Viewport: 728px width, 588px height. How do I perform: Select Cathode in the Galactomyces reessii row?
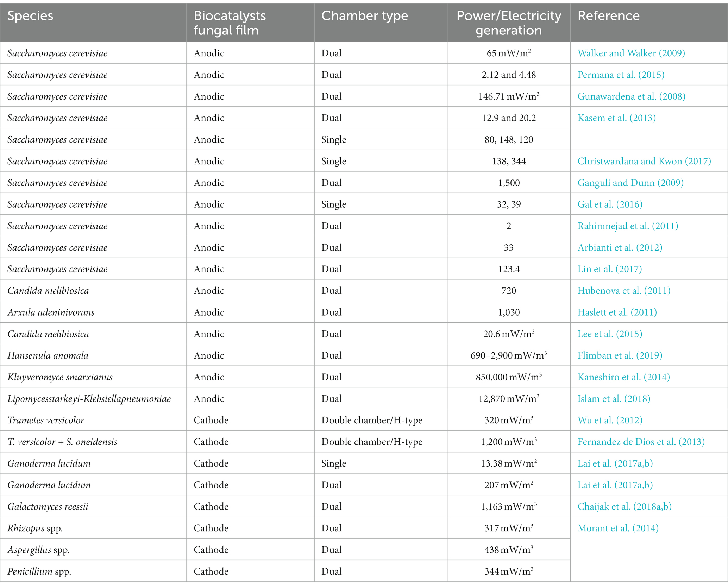click(x=211, y=507)
